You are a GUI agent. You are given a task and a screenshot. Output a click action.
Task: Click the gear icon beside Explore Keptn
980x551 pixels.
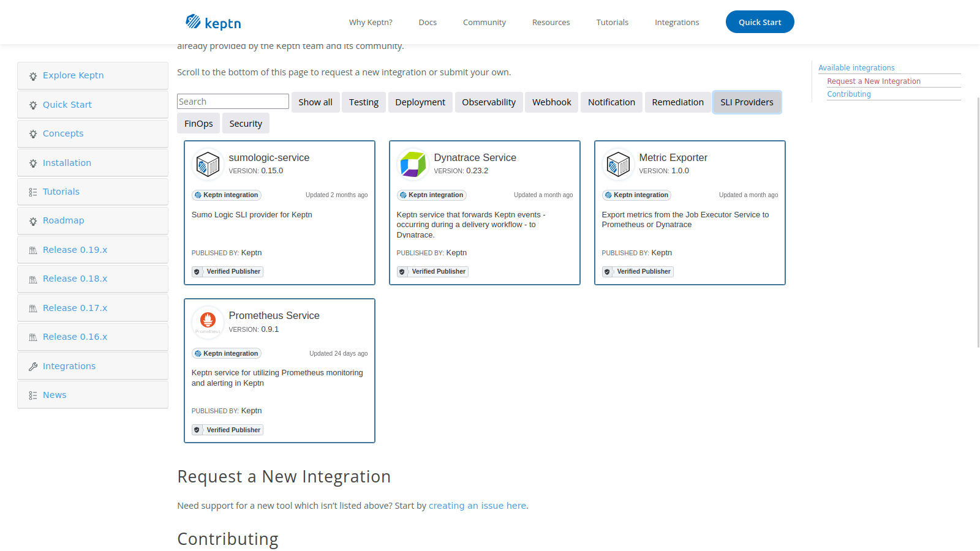[33, 76]
